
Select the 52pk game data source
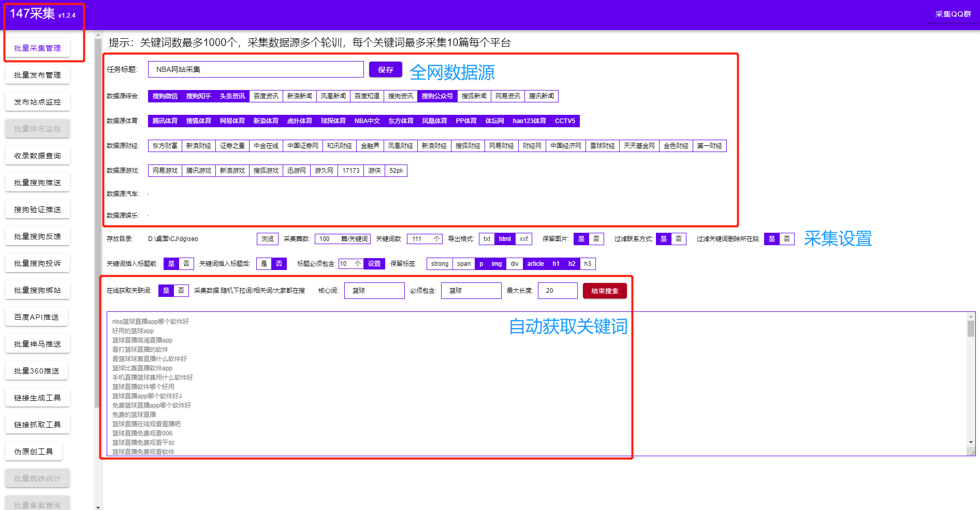point(396,170)
